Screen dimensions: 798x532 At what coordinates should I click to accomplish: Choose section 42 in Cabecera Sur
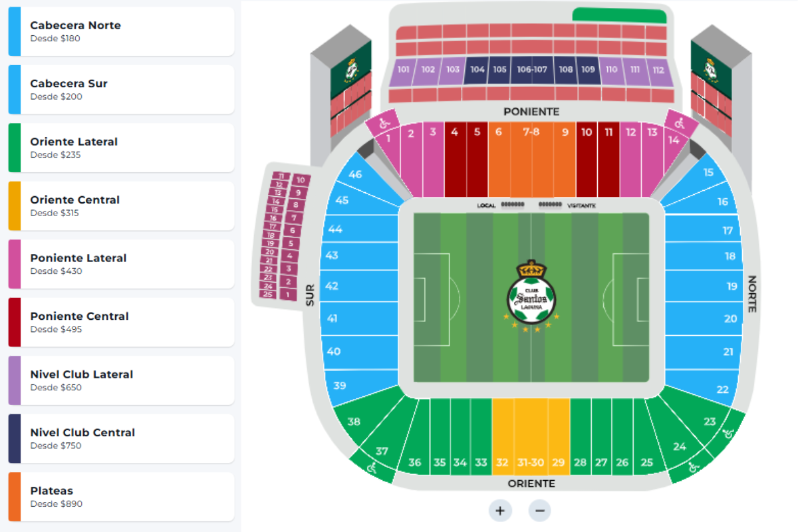pyautogui.click(x=332, y=286)
